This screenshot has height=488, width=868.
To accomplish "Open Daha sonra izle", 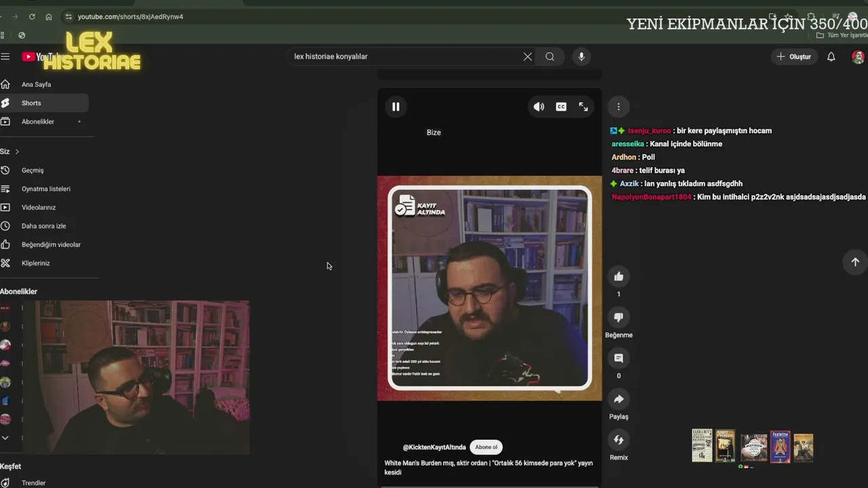I will pos(44,226).
